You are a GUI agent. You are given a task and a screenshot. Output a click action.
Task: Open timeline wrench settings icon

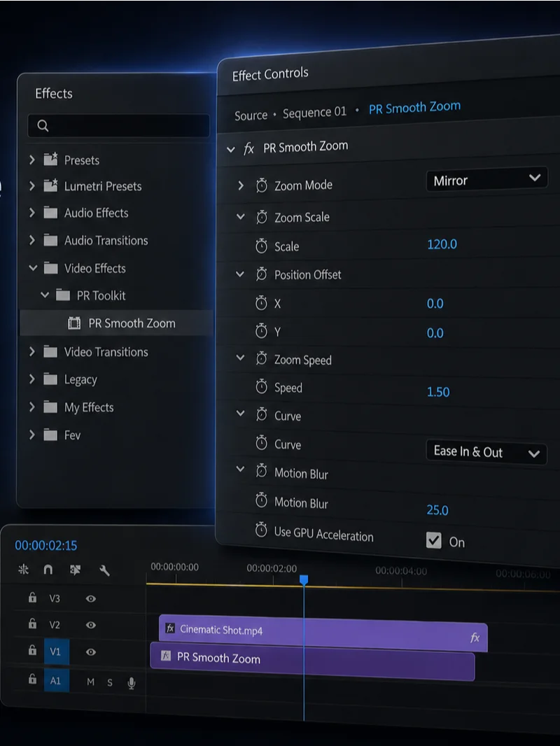click(104, 570)
